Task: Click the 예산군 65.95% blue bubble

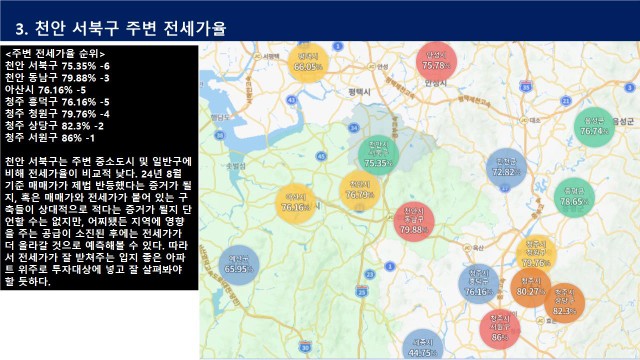Action: tap(239, 265)
